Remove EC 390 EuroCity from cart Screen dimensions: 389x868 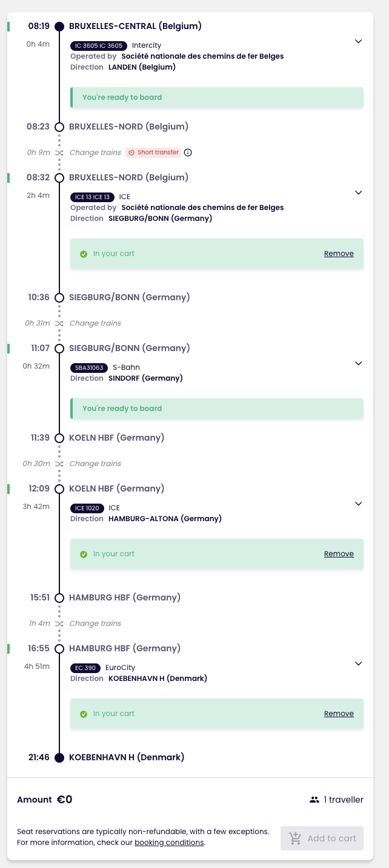tap(339, 714)
